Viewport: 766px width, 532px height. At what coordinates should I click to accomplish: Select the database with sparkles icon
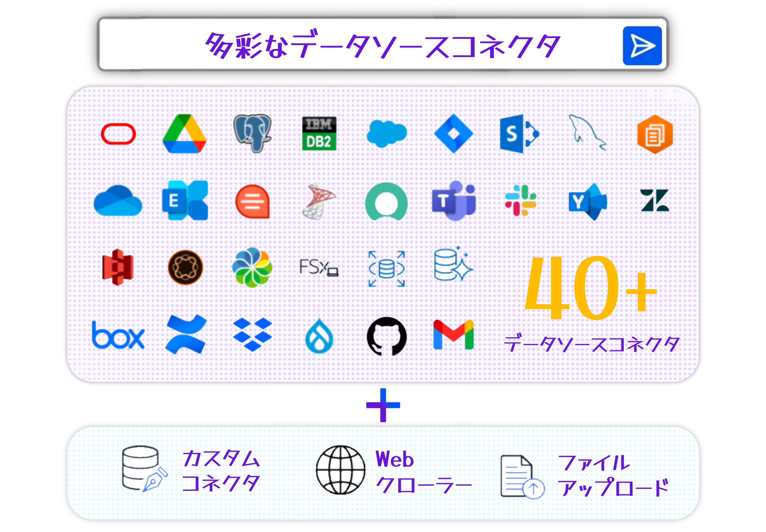(453, 264)
